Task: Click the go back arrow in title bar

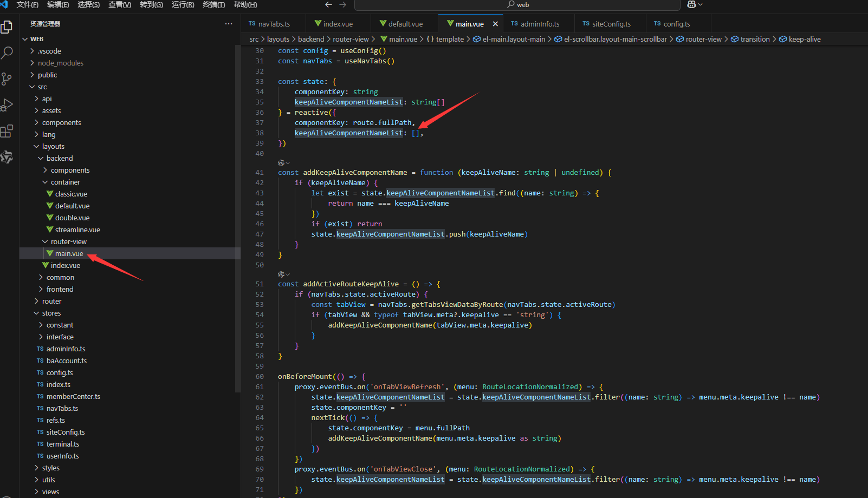Action: 328,5
